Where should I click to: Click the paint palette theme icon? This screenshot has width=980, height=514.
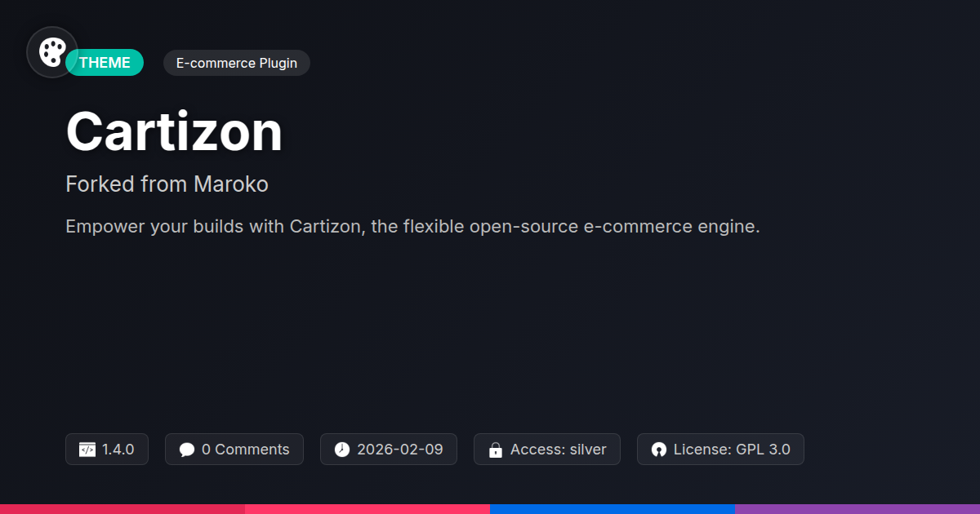52,53
